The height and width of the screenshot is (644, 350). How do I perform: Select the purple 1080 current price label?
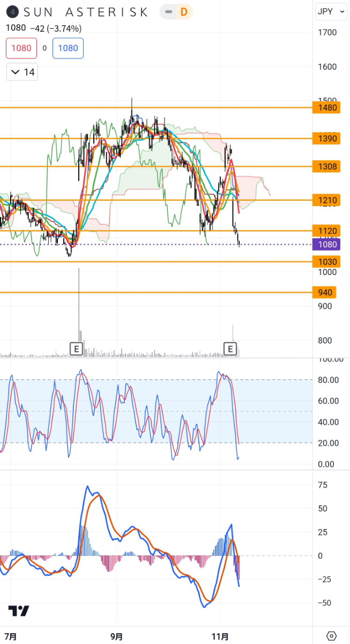pos(326,244)
